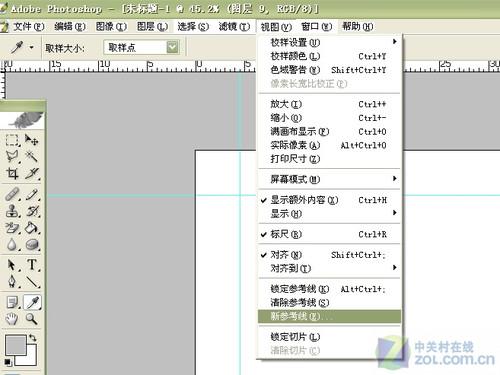Select the Clone Stamp tool
This screenshot has height=375, width=500.
[x=13, y=211]
